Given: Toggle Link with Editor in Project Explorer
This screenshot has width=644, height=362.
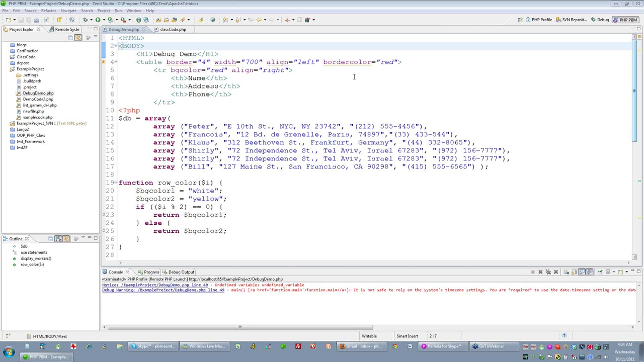Looking at the screenshot, I should (78, 38).
